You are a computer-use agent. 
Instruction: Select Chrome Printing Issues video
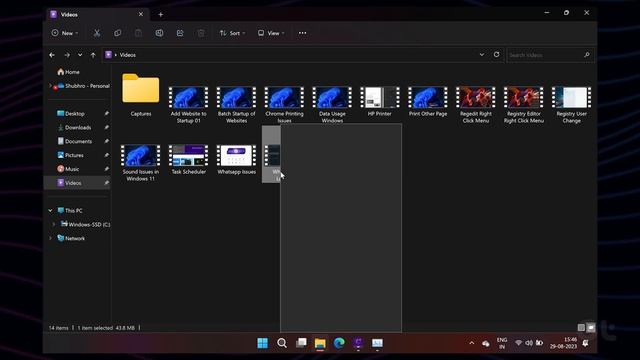tap(284, 104)
